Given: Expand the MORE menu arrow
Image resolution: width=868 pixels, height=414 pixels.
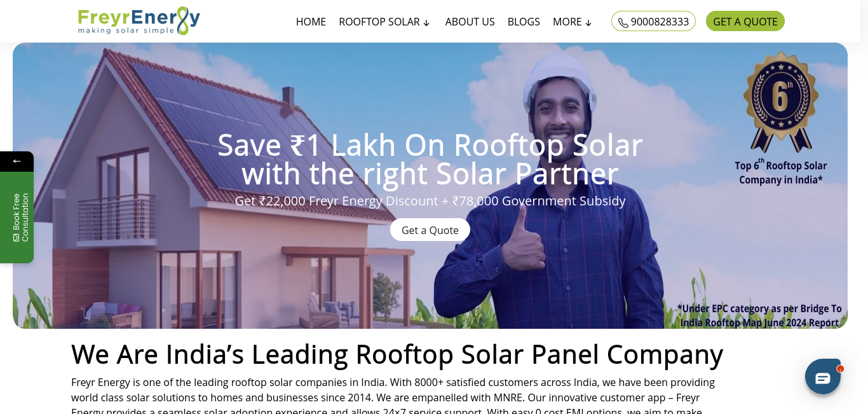Looking at the screenshot, I should click(x=588, y=23).
